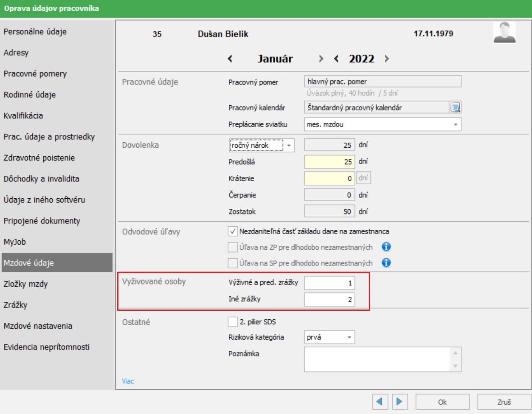Viewport: 532px width, 414px height.
Task: Click Pracovný kalendár field
Action: [x=377, y=107]
